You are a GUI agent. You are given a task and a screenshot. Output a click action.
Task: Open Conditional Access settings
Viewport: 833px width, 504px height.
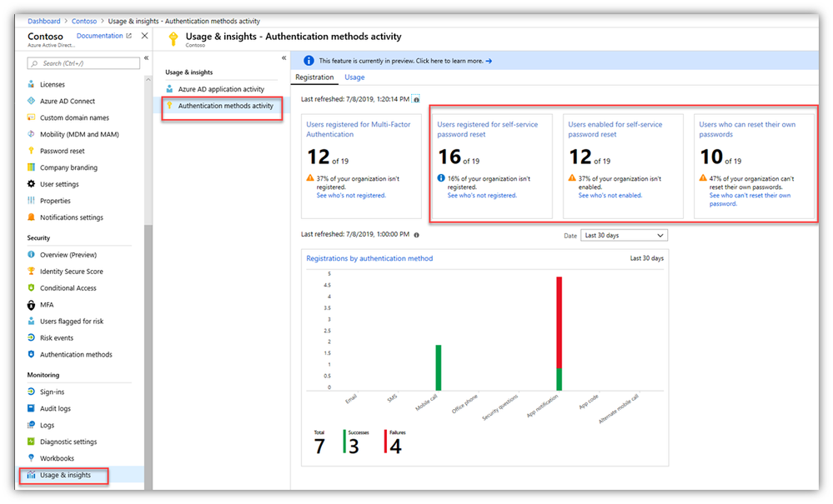68,288
